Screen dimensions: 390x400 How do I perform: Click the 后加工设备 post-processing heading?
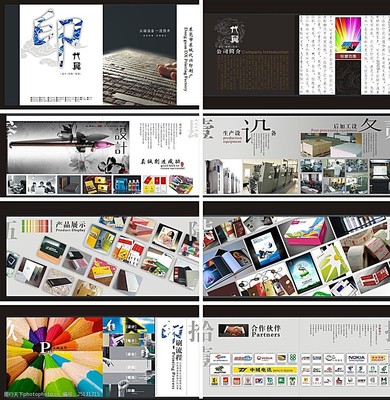pyautogui.click(x=345, y=127)
